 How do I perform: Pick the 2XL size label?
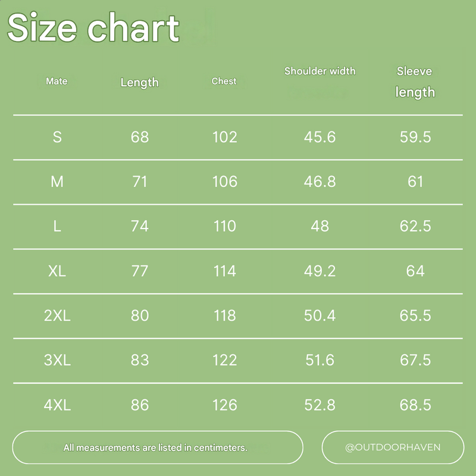pyautogui.click(x=57, y=315)
